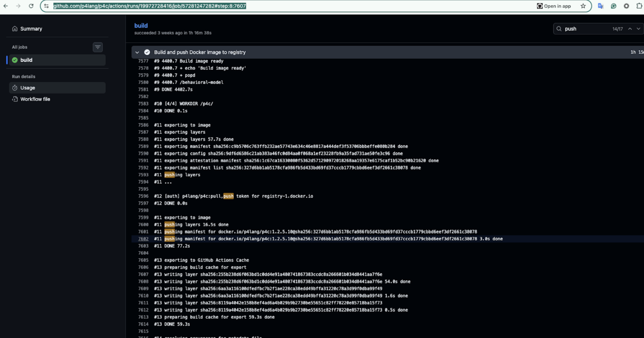
Task: Collapse the Build and push Docker step
Action: (x=137, y=52)
